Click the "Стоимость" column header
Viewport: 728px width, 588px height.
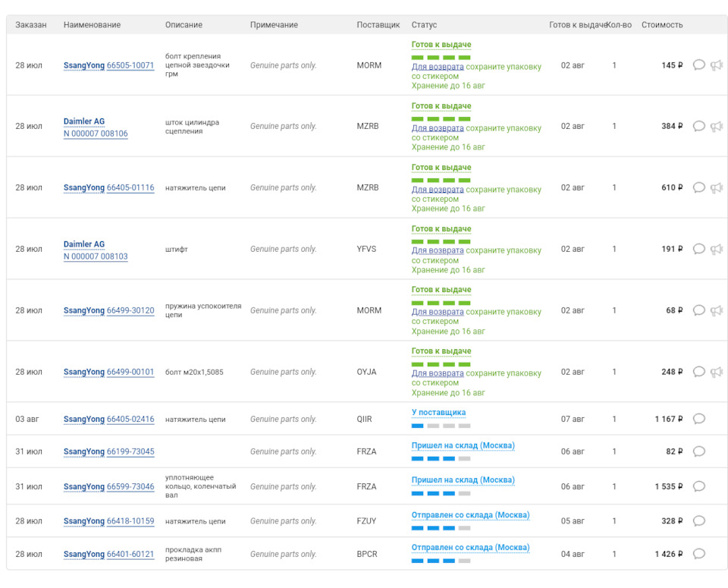pyautogui.click(x=661, y=25)
